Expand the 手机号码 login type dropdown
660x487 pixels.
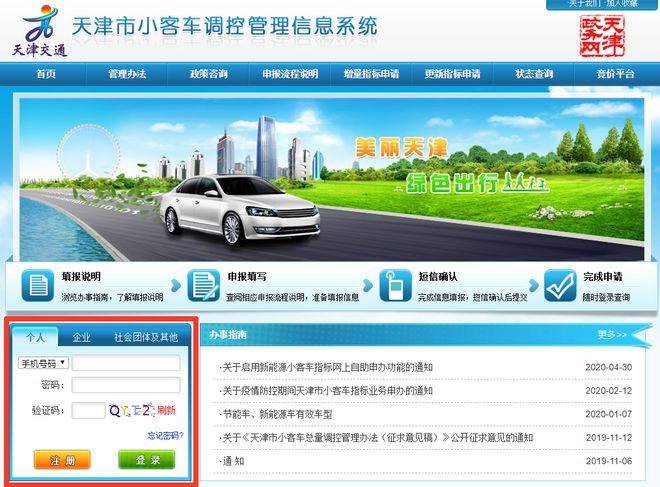click(x=43, y=363)
